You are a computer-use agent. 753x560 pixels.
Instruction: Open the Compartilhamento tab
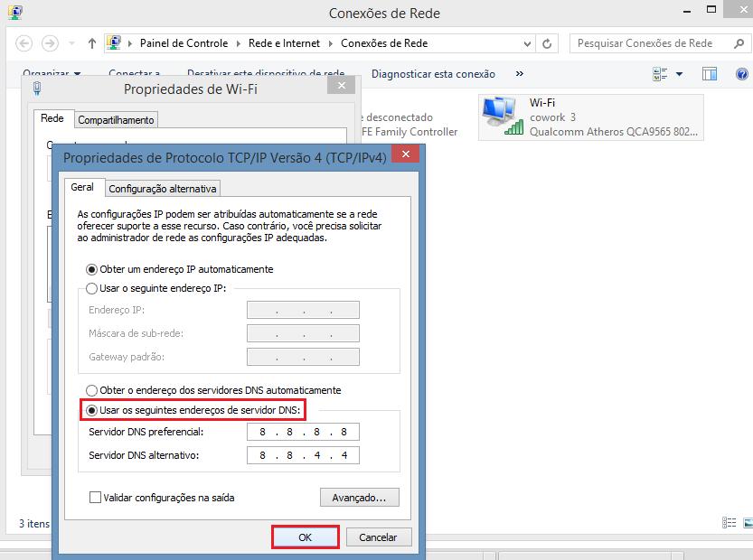pos(116,119)
